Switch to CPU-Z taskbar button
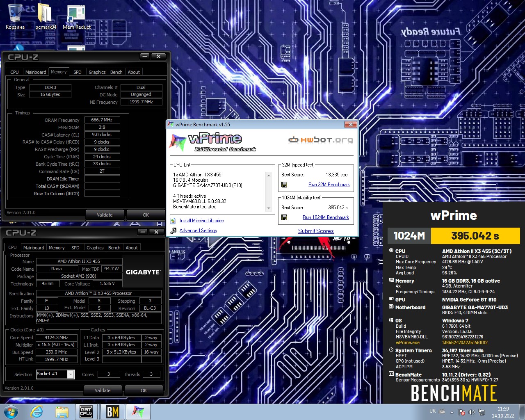Viewport: 525px width, 420px height. point(87,412)
